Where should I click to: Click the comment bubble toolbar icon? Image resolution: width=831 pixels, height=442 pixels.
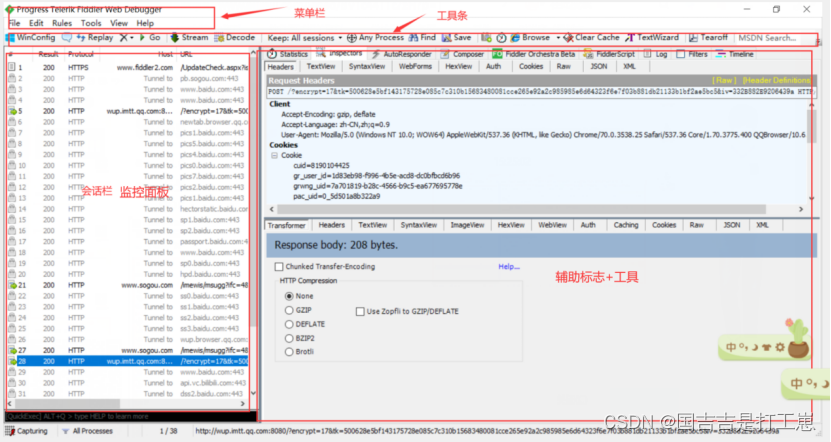pos(67,38)
